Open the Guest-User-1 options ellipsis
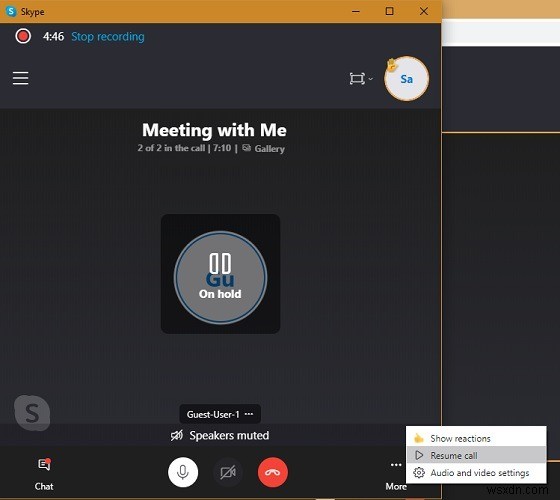Viewport: 560px width, 500px height. 249,414
